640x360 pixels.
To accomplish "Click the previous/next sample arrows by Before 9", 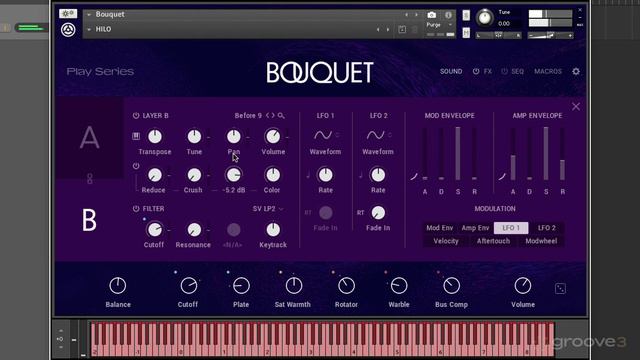I will click(x=270, y=116).
